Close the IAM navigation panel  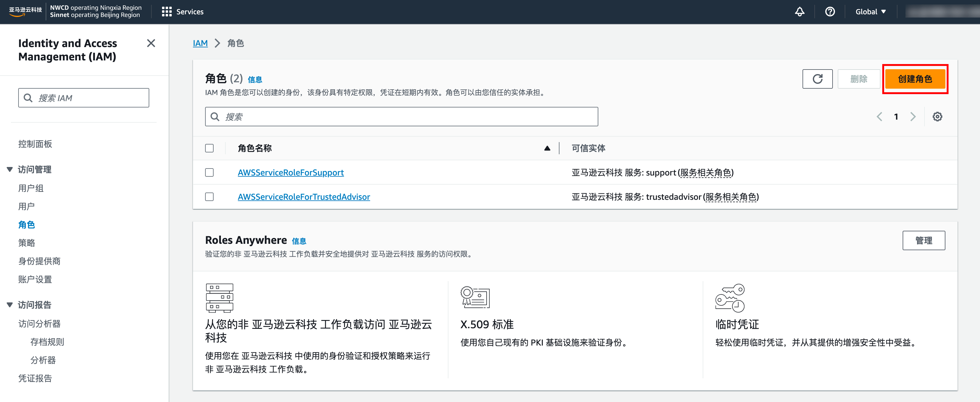[151, 43]
